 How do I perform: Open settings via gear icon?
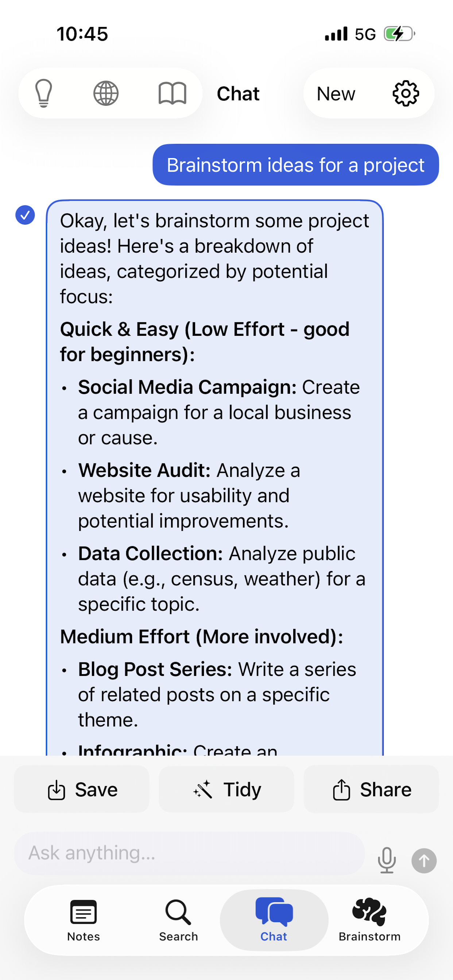pyautogui.click(x=406, y=93)
